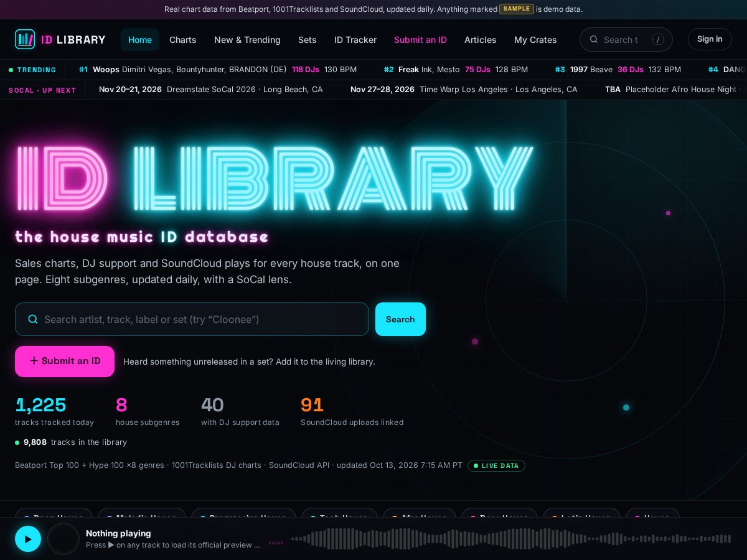
Task: Click the Nothing playing title in the player
Action: coord(118,533)
